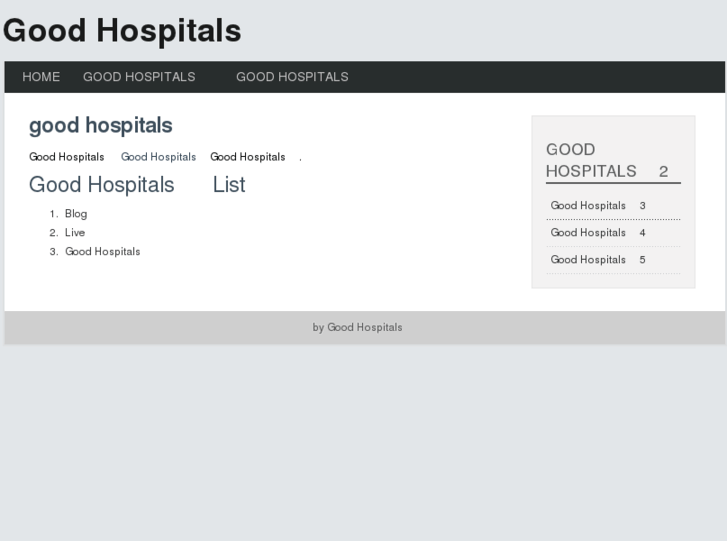Open the HOME navigation item
Image resolution: width=727 pixels, height=545 pixels.
(41, 77)
